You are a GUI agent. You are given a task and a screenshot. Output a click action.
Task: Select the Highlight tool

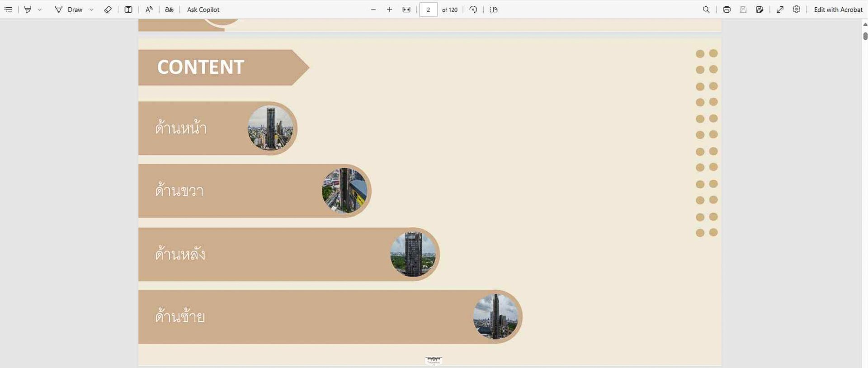(28, 10)
